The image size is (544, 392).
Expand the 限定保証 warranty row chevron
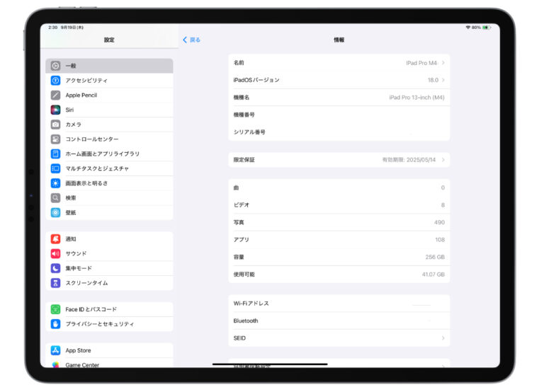coord(443,160)
